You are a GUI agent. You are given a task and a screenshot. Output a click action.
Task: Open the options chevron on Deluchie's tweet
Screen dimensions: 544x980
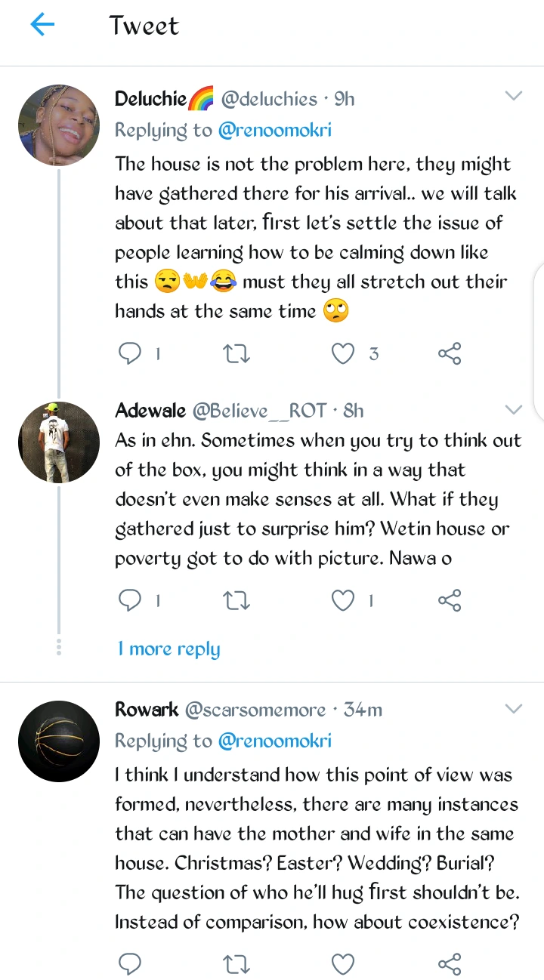[513, 96]
